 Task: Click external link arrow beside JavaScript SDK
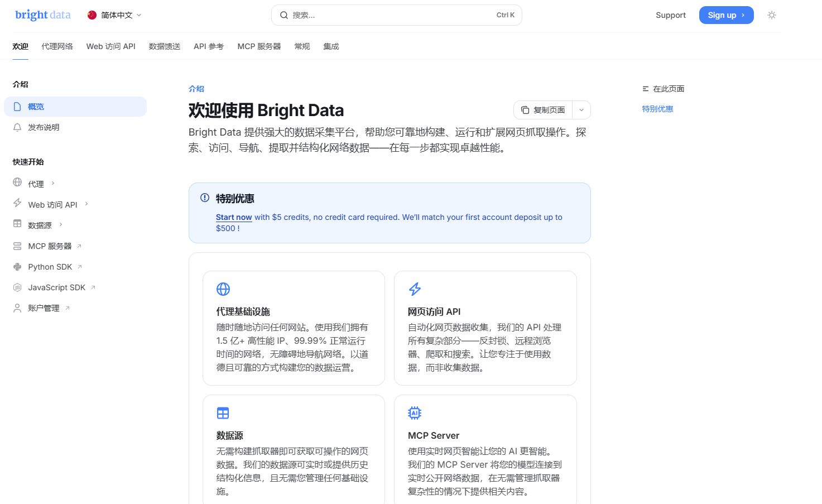pos(93,287)
